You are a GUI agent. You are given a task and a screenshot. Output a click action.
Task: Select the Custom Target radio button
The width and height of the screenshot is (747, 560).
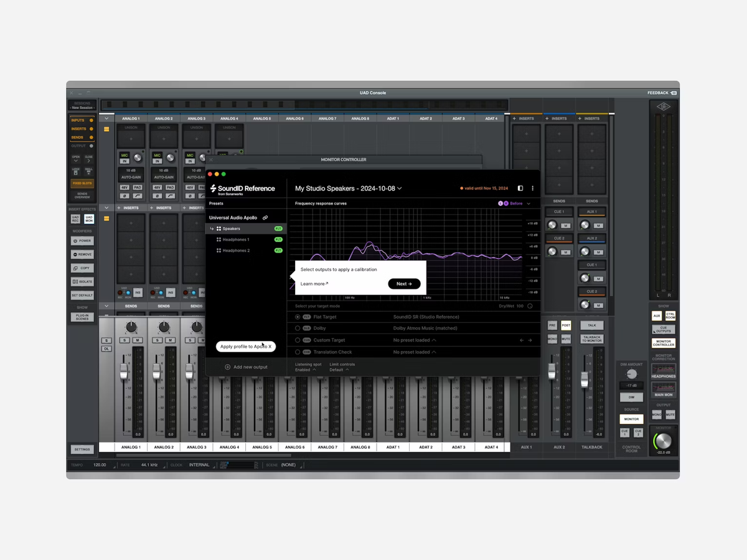[298, 340]
